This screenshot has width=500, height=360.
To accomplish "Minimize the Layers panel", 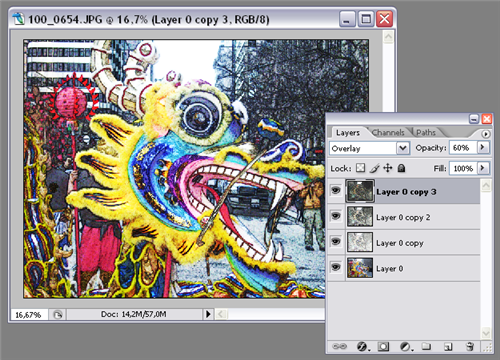I will pos(474,119).
